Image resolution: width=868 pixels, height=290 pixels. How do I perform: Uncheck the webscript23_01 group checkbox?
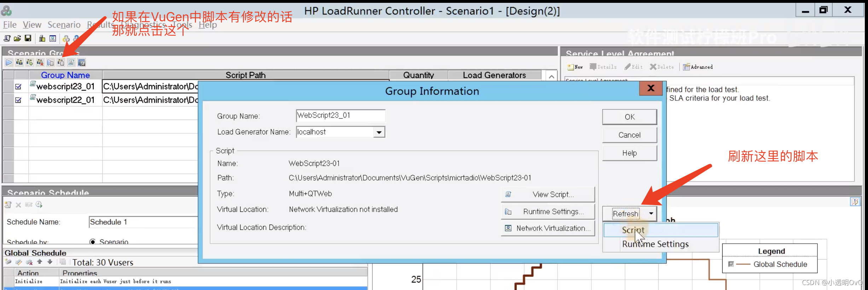click(18, 87)
